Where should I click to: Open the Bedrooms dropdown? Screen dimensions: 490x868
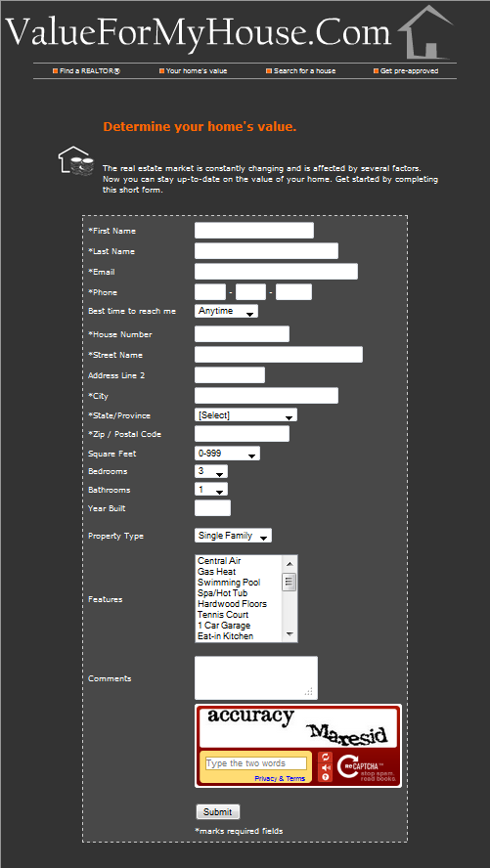(211, 472)
